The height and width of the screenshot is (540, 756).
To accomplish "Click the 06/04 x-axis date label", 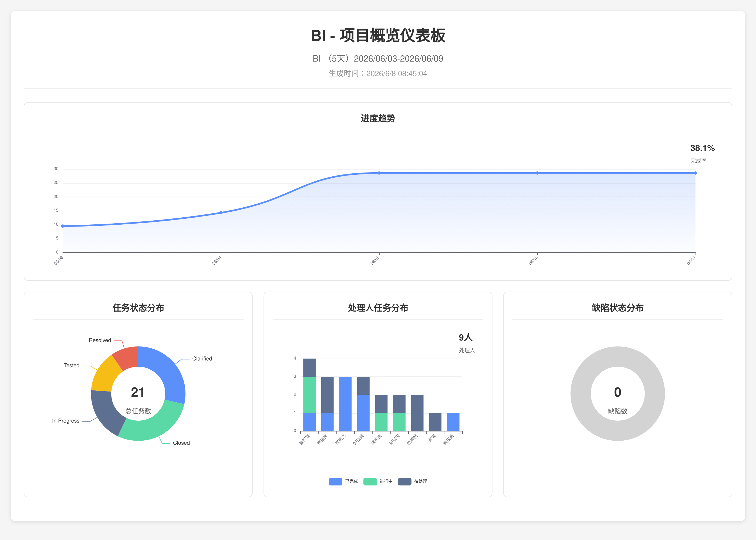I will (217, 260).
